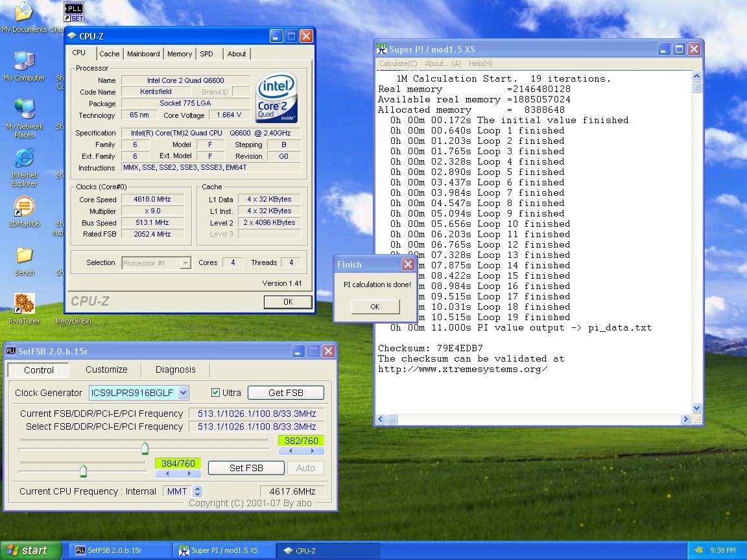The image size is (747, 560).
Task: Confirm the PI calculation done dialog with OK
Action: click(x=375, y=307)
